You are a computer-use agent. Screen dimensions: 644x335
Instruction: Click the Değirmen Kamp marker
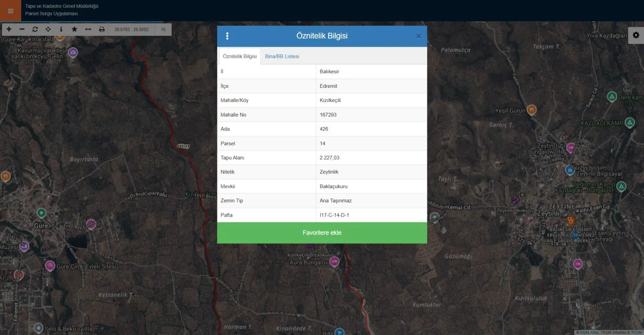(x=621, y=187)
